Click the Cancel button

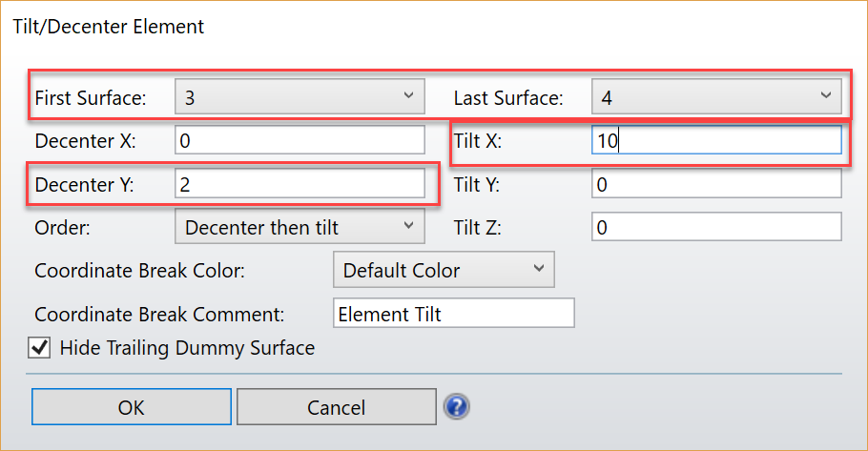tap(336, 407)
